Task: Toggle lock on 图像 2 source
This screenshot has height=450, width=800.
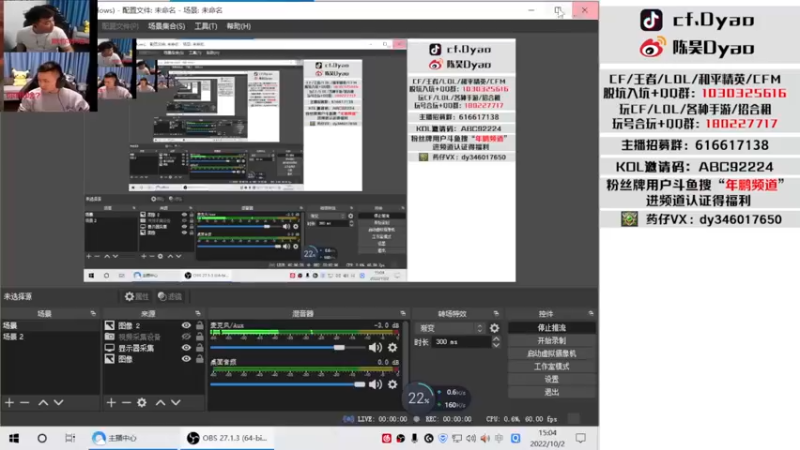Action: click(199, 326)
